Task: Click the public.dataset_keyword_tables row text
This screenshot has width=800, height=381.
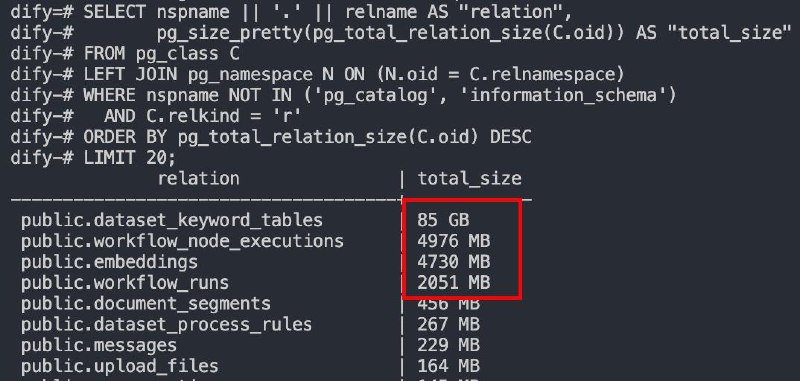Action: tap(172, 220)
